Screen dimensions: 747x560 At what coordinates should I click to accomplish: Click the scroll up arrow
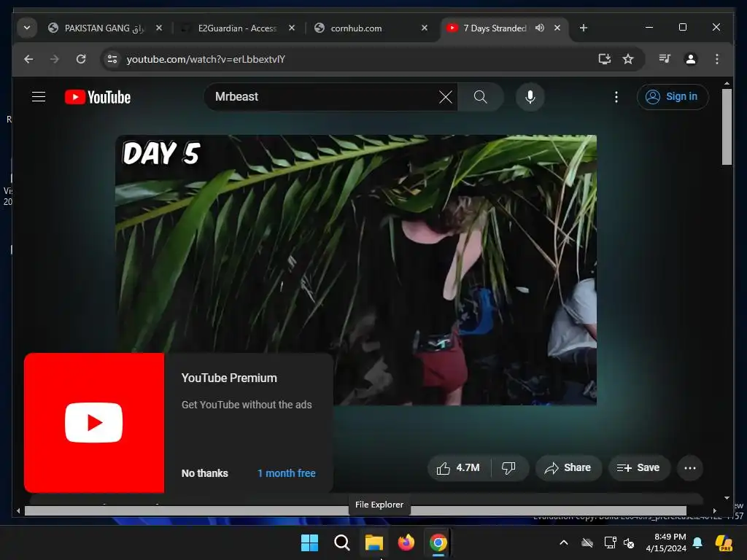click(727, 84)
